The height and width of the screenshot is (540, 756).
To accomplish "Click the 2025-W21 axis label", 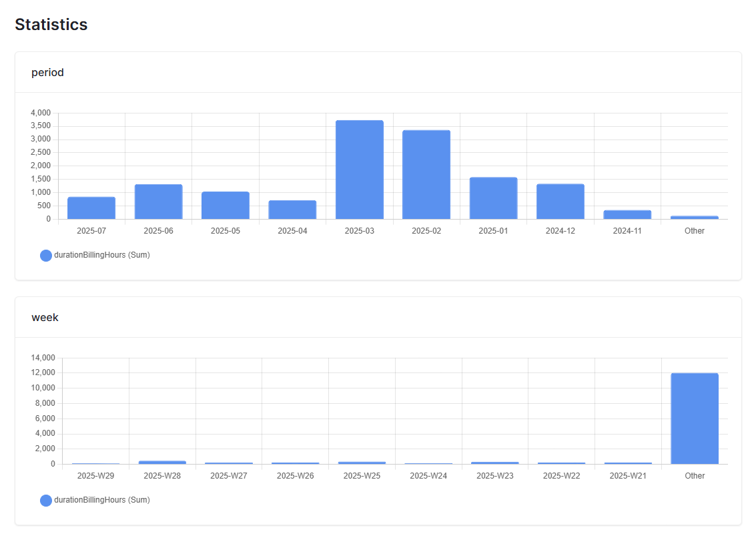I will point(628,476).
